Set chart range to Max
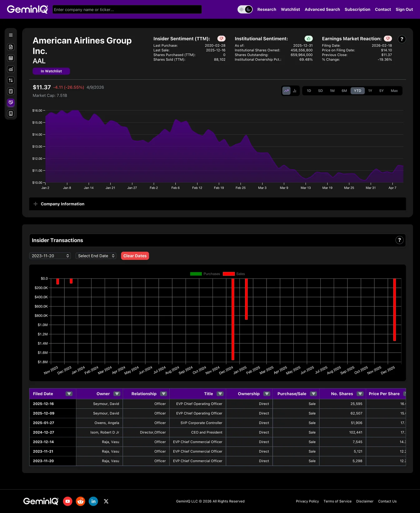This screenshot has height=513, width=420. tap(394, 91)
